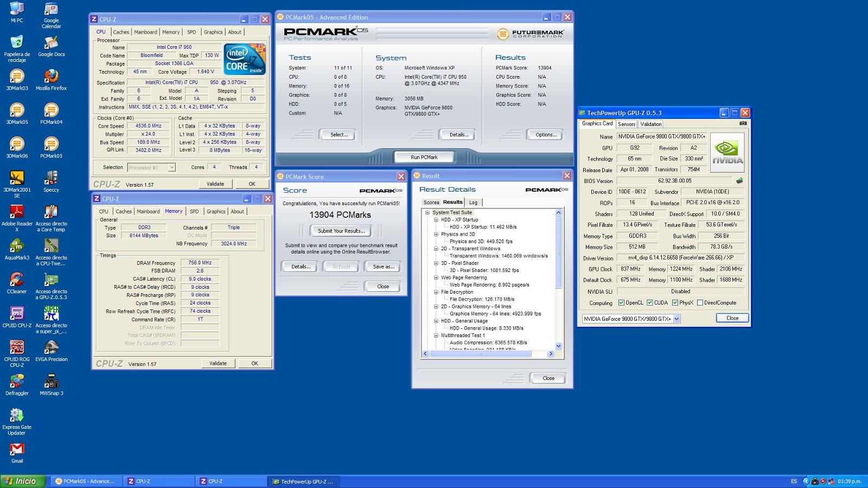Screen dimensions: 868x488
Task: Launch 3DMark03 desktop shortcut
Action: point(17,80)
